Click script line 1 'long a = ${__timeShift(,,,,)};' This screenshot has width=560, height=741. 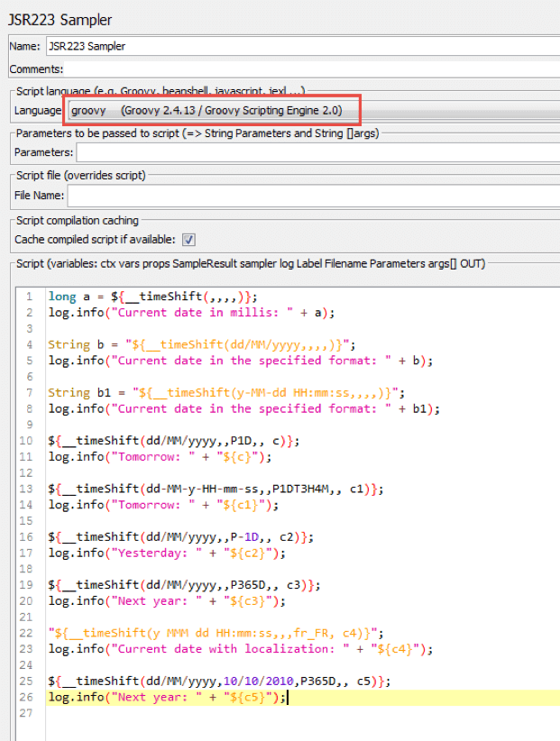pos(152,297)
